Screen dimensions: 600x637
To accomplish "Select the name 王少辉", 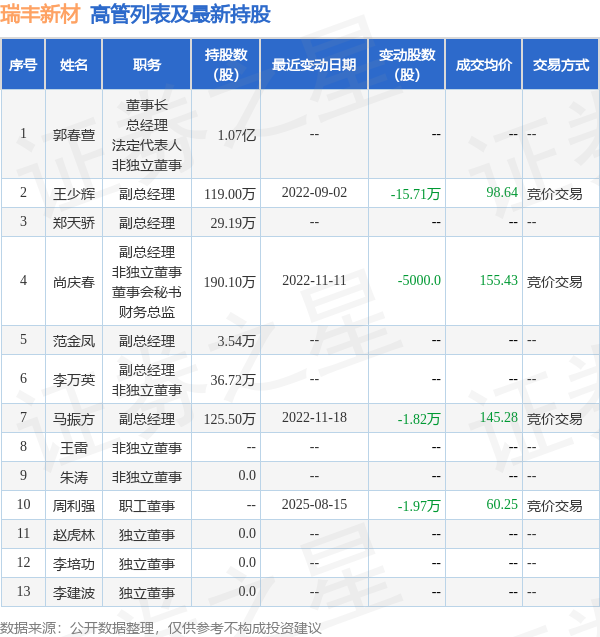I will 74,193.
